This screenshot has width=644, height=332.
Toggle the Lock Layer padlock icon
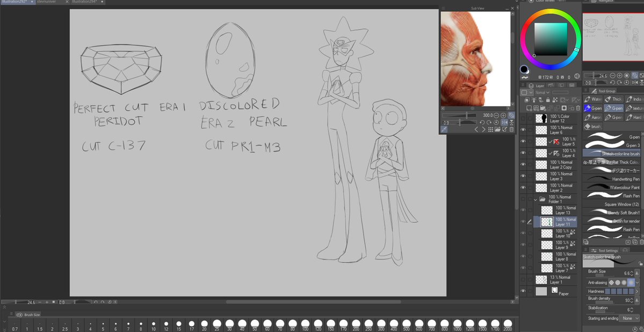pos(548,100)
